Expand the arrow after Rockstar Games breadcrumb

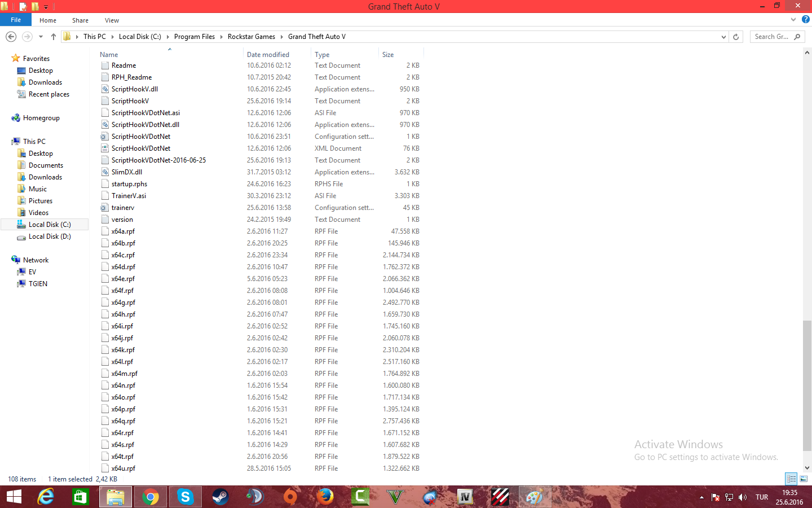tap(281, 37)
